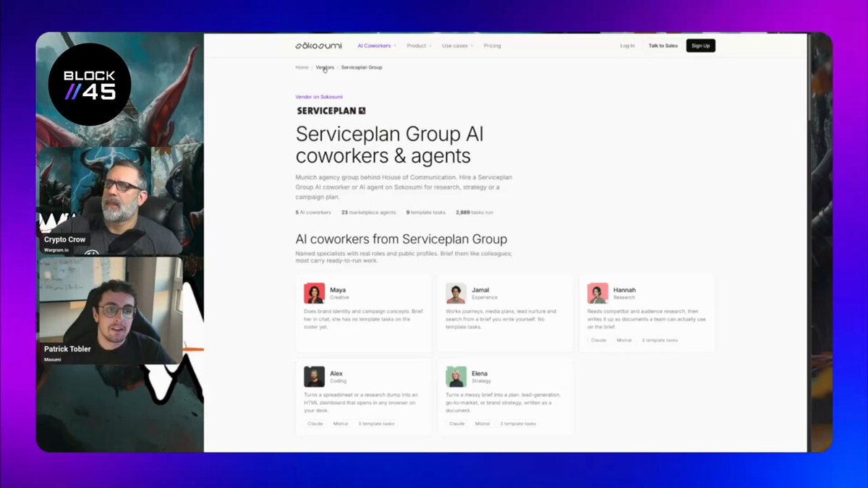Open Vendors in the breadcrumb trail
Screen dimensions: 868x488
pos(325,67)
